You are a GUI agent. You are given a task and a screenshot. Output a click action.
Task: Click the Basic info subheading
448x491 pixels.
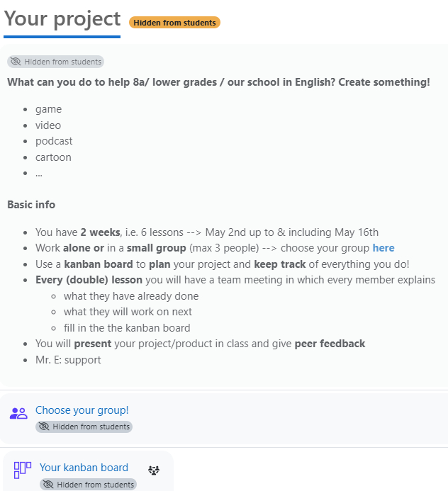pyautogui.click(x=31, y=205)
